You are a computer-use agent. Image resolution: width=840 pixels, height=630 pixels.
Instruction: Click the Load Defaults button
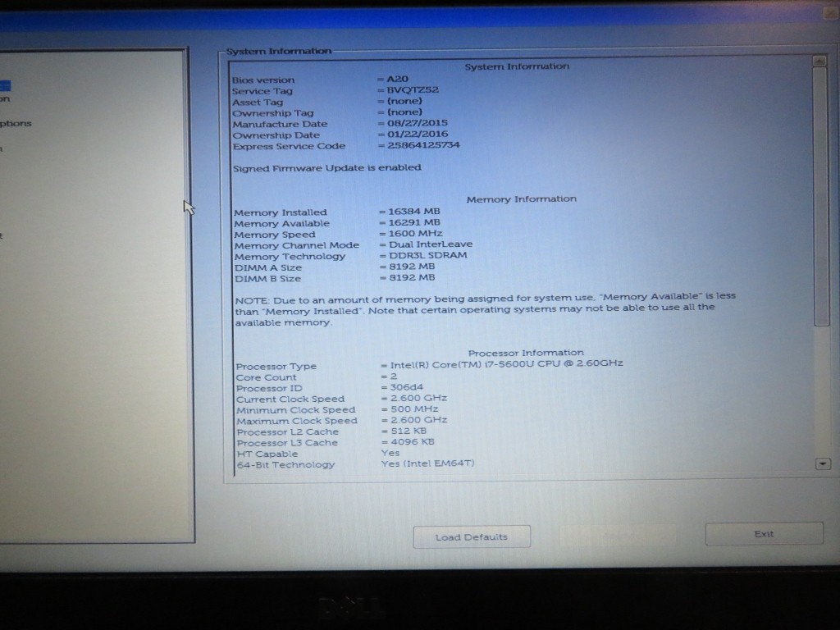472,536
